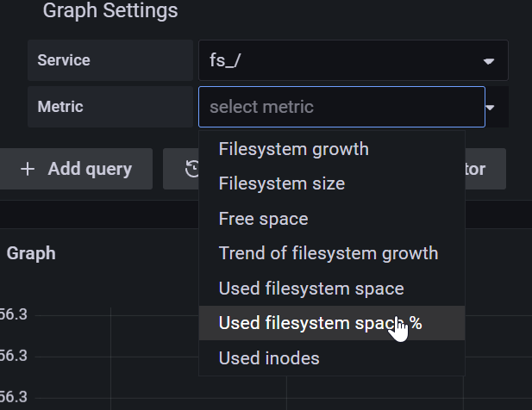This screenshot has width=532, height=410.
Task: Open the Service dropdown showing fs_/
Action: click(354, 60)
